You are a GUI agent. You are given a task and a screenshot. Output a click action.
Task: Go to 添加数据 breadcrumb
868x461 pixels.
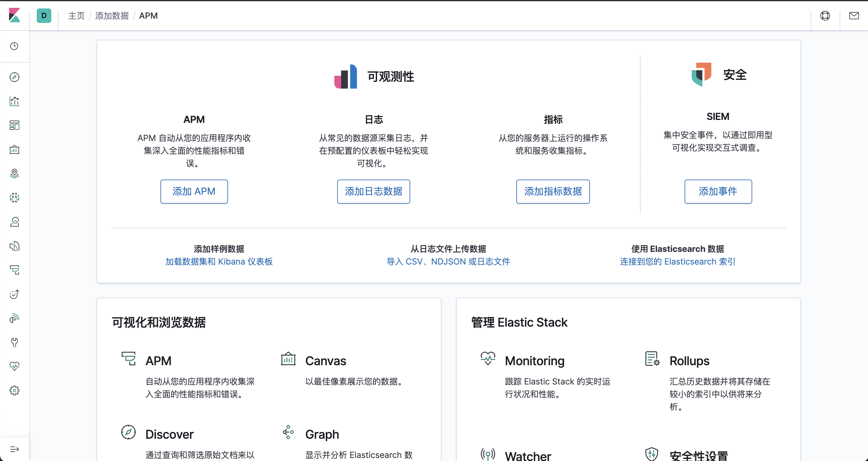(112, 16)
